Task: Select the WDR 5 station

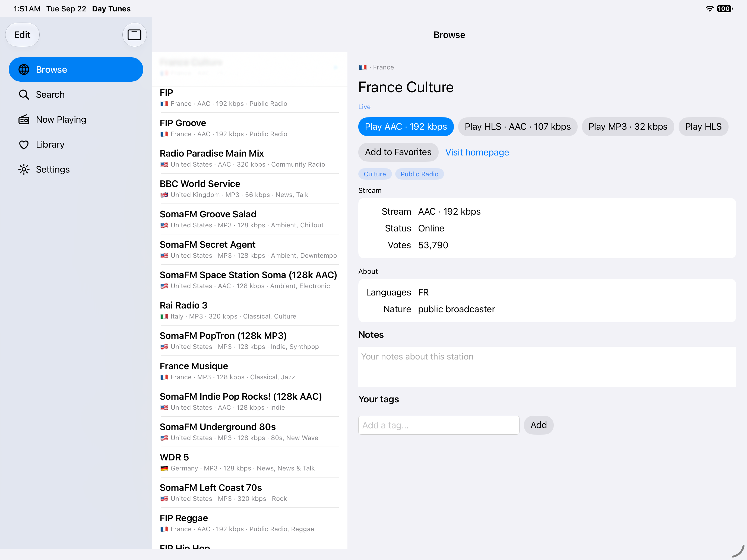Action: coord(249,462)
